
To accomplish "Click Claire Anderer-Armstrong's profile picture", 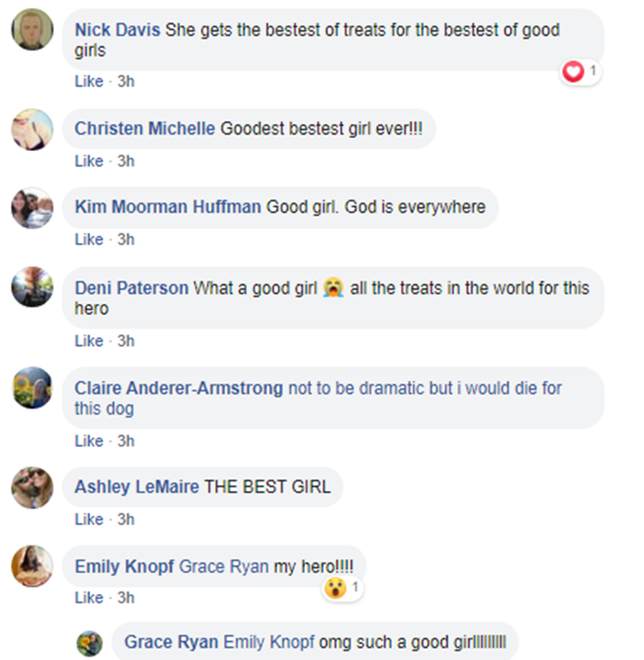I will (33, 388).
